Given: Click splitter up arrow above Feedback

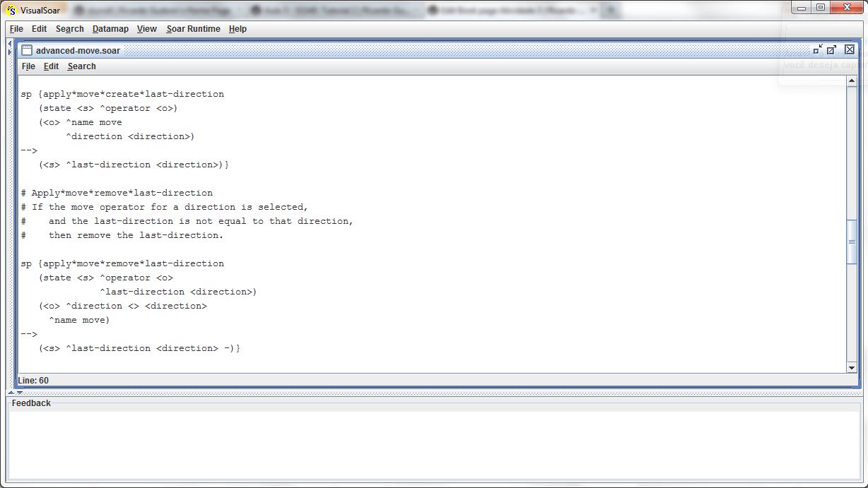Looking at the screenshot, I should pos(11,393).
